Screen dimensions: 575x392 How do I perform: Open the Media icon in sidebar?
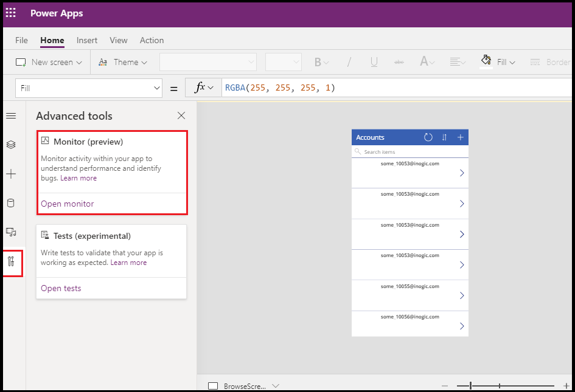tap(11, 232)
